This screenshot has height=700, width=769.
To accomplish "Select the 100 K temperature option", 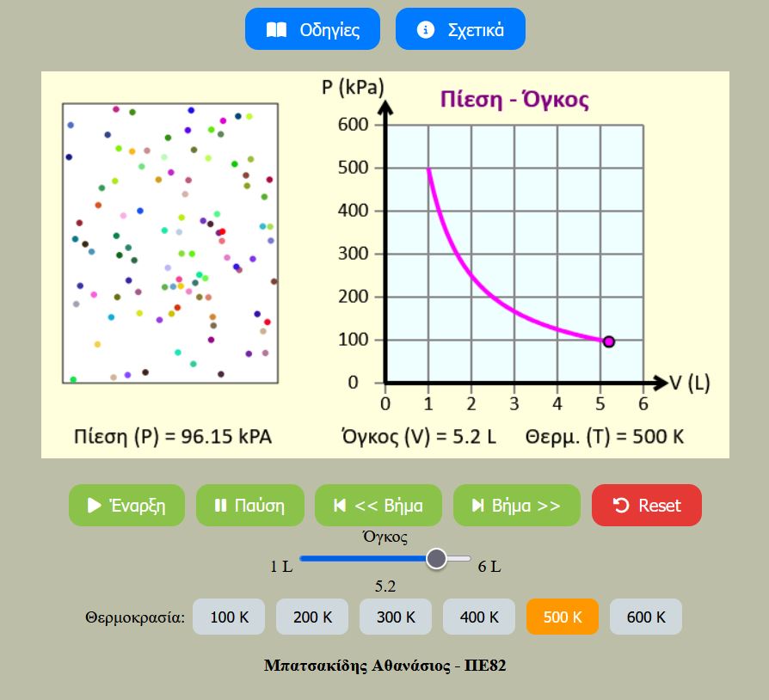I will pyautogui.click(x=229, y=617).
